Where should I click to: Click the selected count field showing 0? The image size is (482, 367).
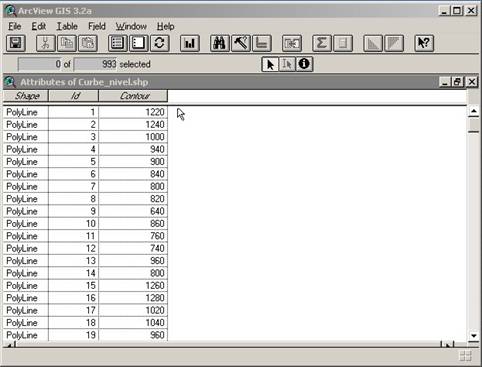[40, 64]
